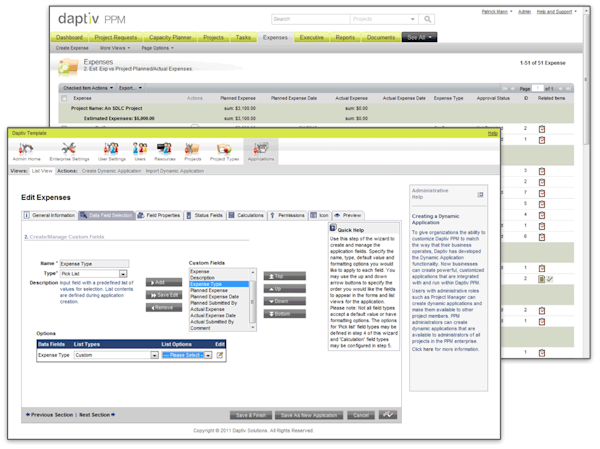Go to Next Section
The image size is (600, 449).
(97, 415)
